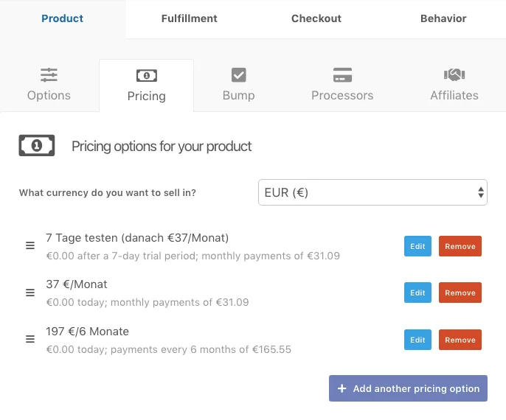This screenshot has width=506, height=420.
Task: Open the currency dropdown showing EUR (€)
Action: point(372,192)
